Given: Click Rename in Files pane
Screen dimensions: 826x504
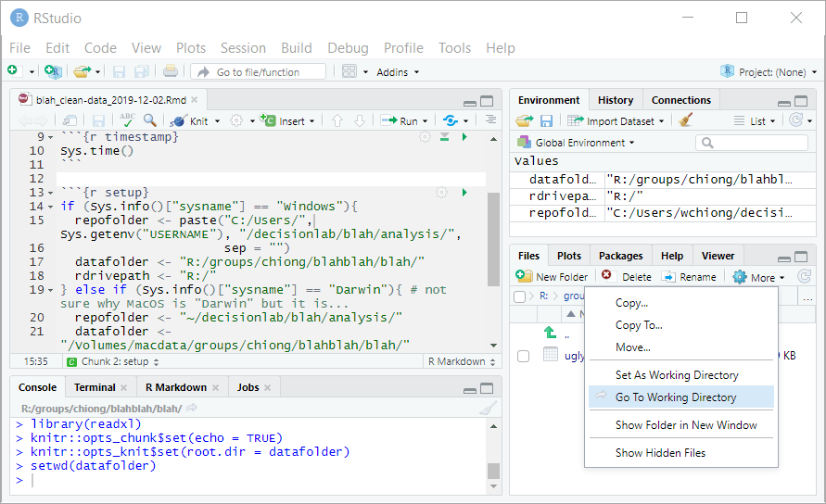Looking at the screenshot, I should pos(689,276).
